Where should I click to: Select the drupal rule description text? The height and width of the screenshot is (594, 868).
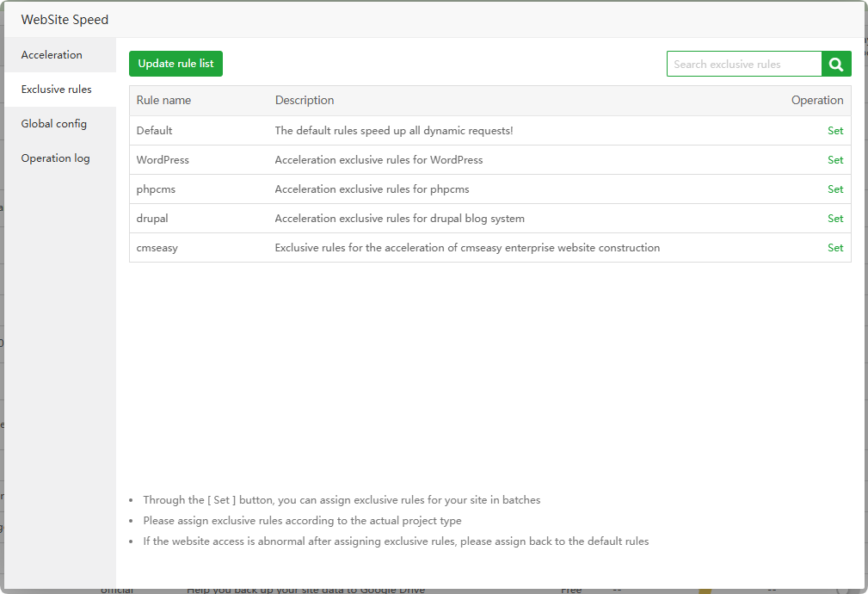pyautogui.click(x=399, y=219)
